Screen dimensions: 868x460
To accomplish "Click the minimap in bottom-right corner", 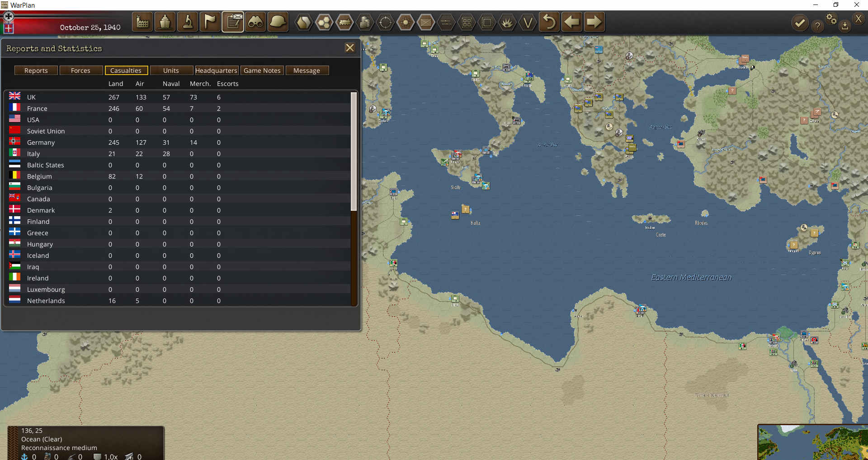I will 813,442.
